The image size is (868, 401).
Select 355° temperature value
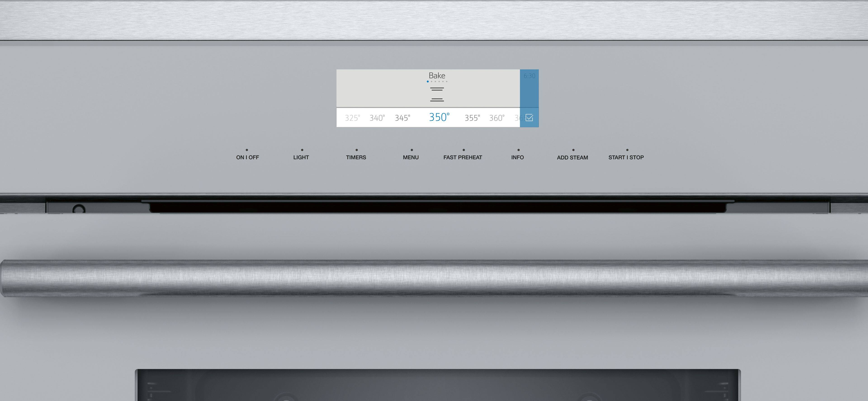click(x=472, y=118)
